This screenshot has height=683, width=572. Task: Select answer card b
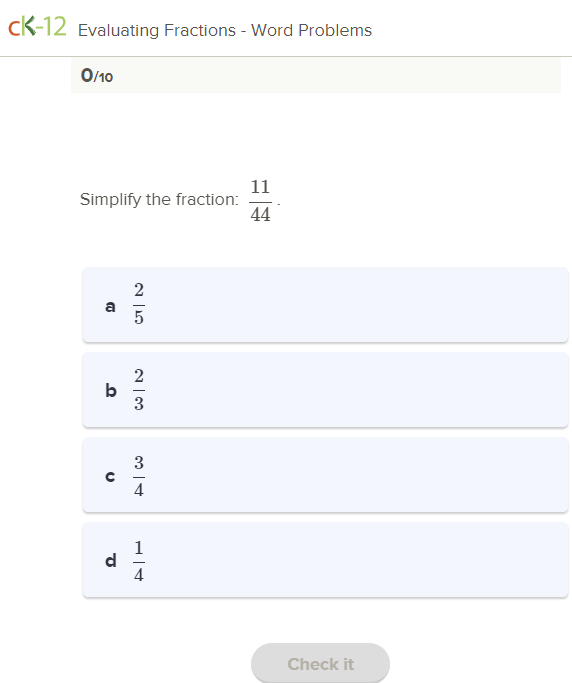(x=325, y=390)
